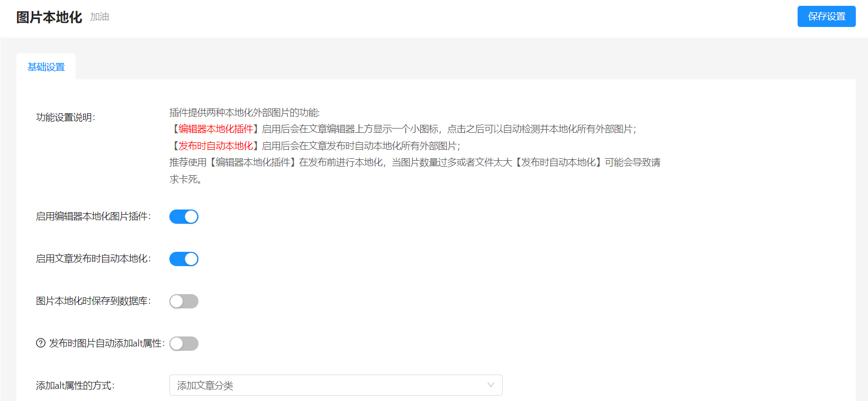Click the 添加alt属性的方式 label
Viewport: 868px width, 401px height.
pos(75,386)
